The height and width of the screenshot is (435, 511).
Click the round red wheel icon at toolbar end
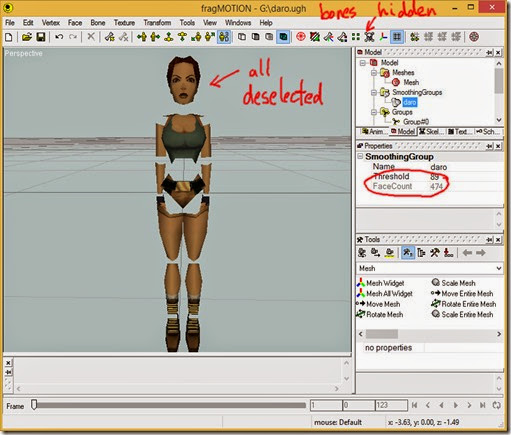pos(474,37)
